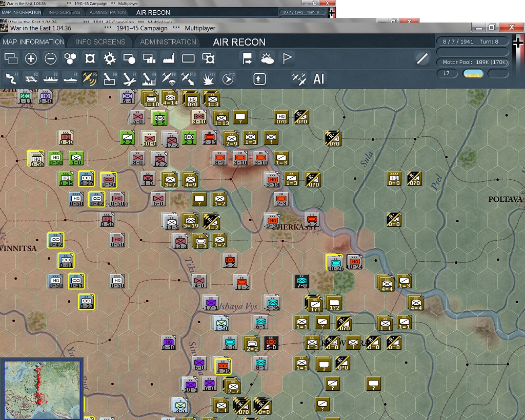
Task: Zoom out the map with the minus icon
Action: tap(51, 59)
